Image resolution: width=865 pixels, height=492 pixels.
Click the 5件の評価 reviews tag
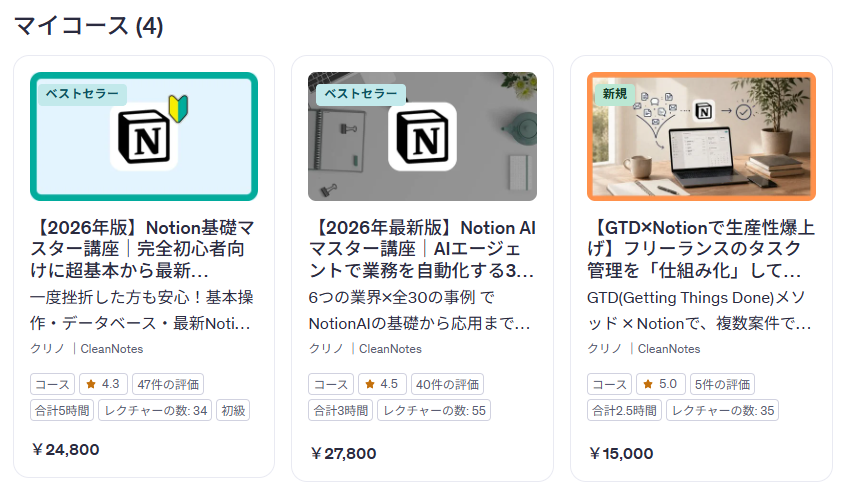720,384
